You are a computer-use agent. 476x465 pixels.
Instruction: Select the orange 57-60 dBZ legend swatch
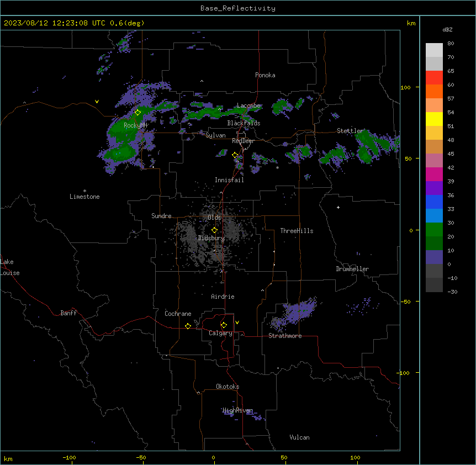point(434,91)
